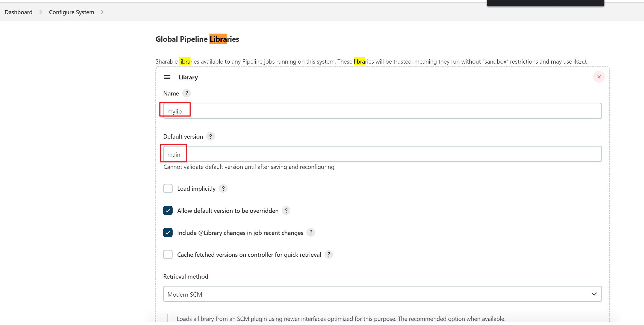Disable Include @Library changes in job recent changes
Image resolution: width=644 pixels, height=325 pixels.
pos(167,232)
